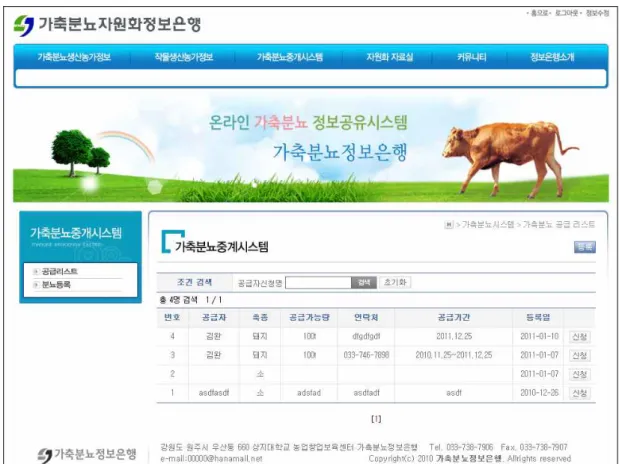Screen dimensions: 619x464
Task: Click the 공급자 column header
Action: pos(214,317)
